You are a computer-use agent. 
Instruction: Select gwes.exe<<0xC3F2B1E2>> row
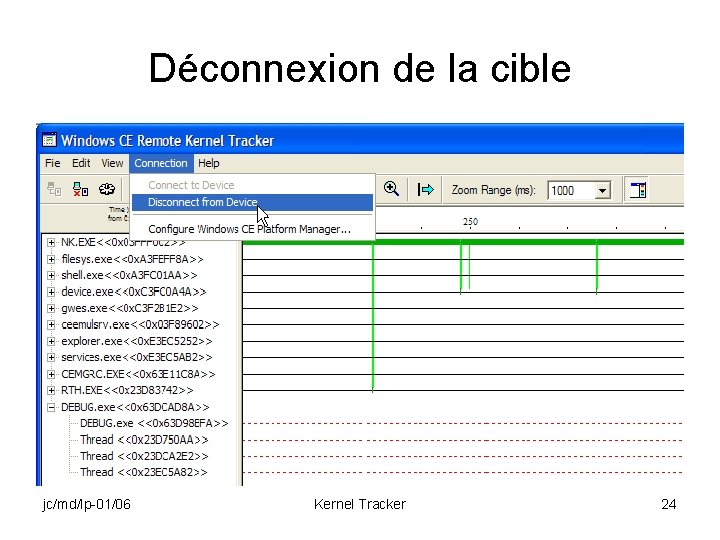tap(130, 308)
